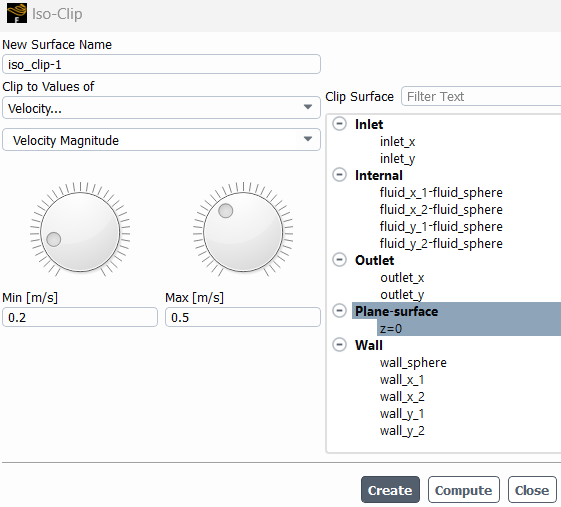This screenshot has width=561, height=507.
Task: Click the Fluent app icon in title bar
Action: click(x=17, y=13)
